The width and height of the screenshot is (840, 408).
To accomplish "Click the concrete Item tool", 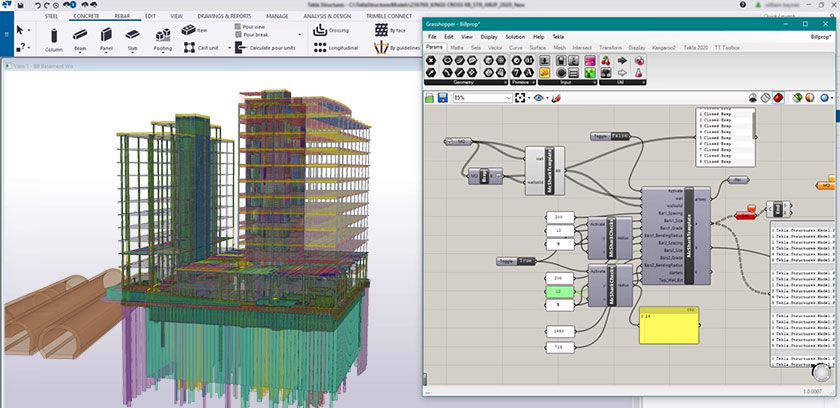I will pyautogui.click(x=194, y=30).
